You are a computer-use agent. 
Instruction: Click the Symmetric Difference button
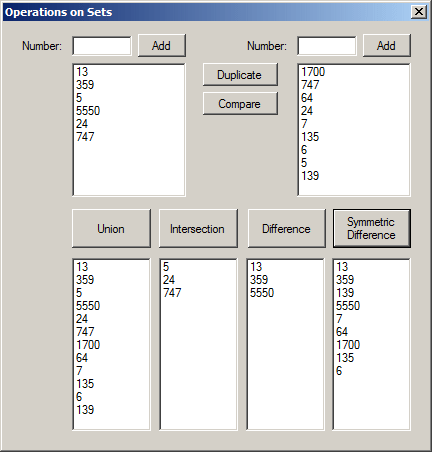[x=372, y=229]
